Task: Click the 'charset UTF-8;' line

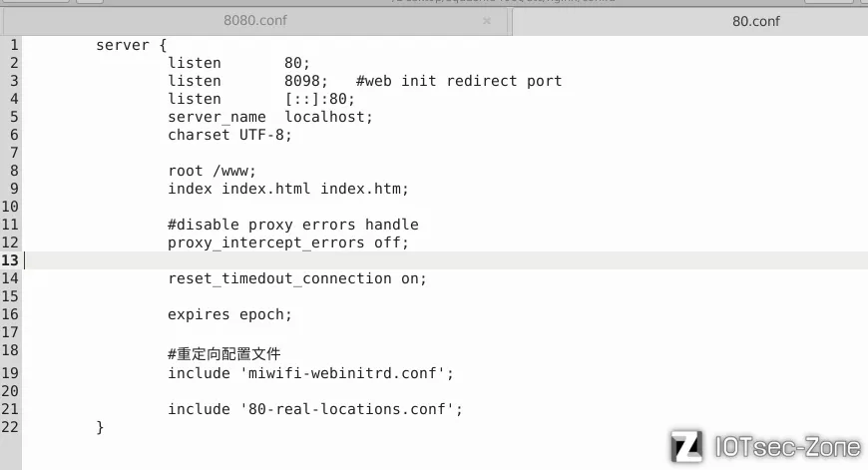Action: (229, 135)
